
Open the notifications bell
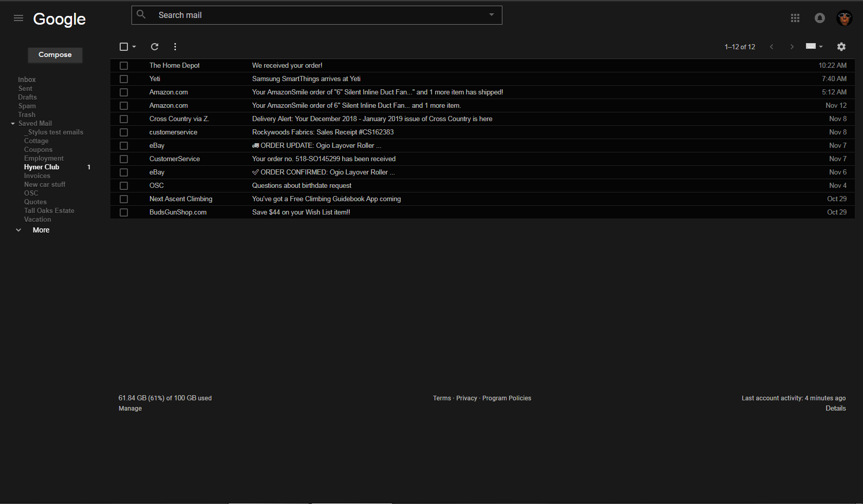click(820, 18)
